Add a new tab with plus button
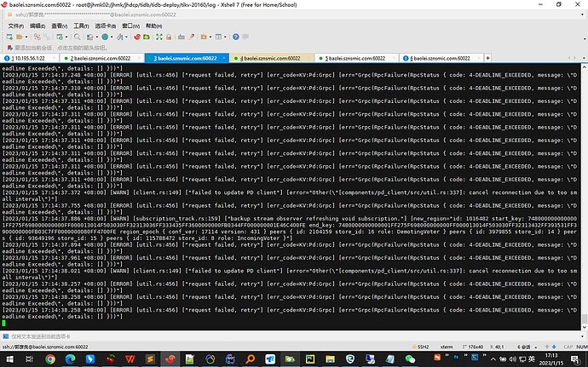This screenshot has width=588, height=367. (487, 58)
